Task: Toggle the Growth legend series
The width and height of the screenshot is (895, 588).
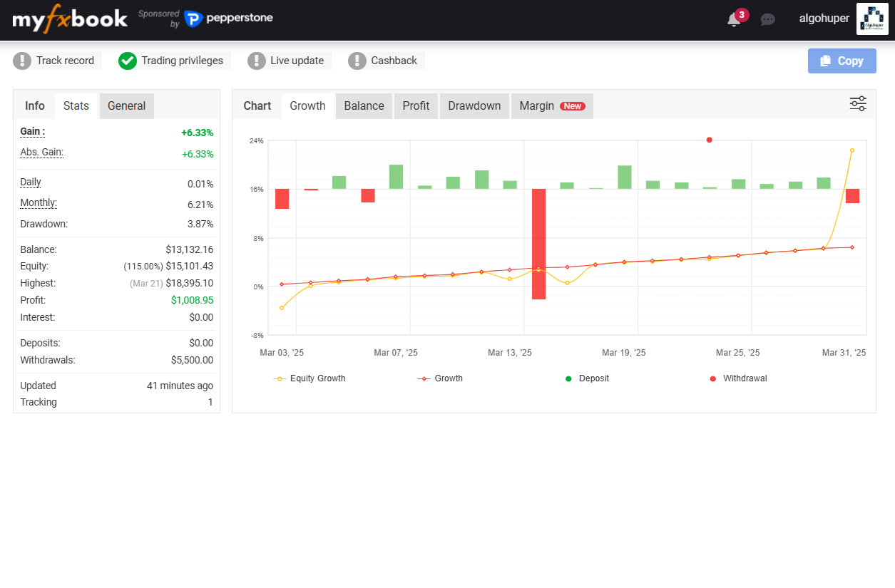Action: click(x=440, y=378)
